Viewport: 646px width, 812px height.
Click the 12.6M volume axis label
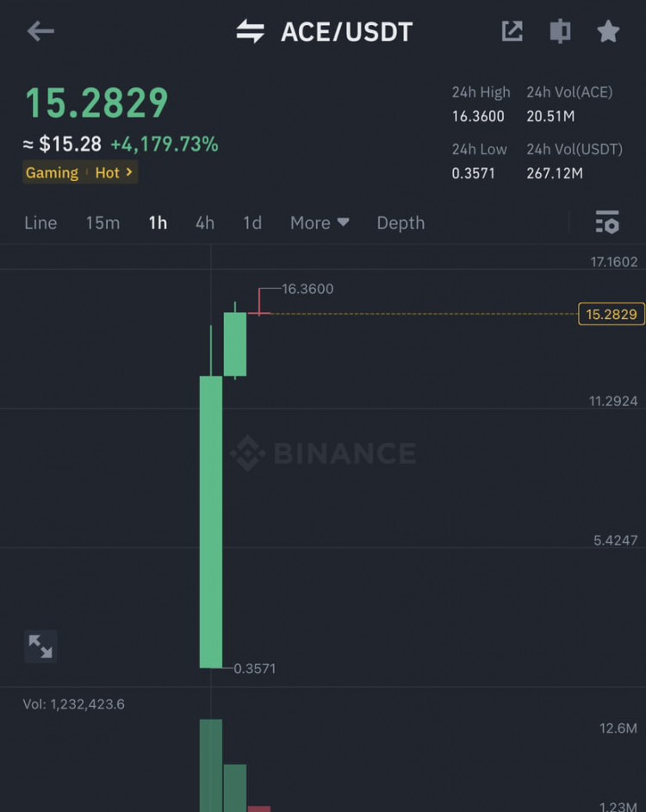tap(618, 728)
